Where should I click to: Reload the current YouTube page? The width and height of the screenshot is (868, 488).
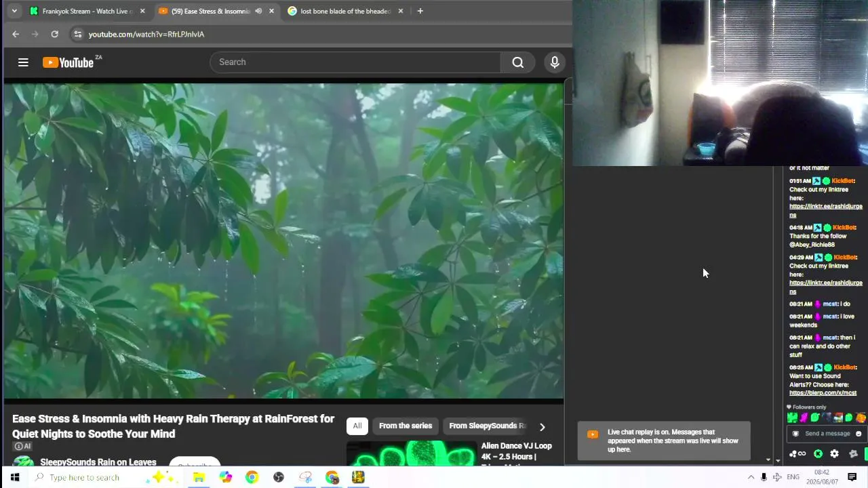54,34
